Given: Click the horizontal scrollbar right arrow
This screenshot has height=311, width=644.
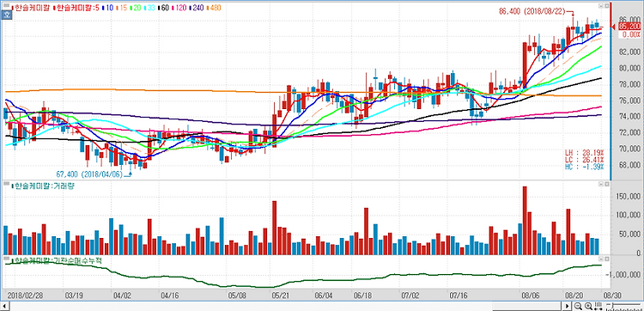Looking at the screenshot, I should tap(567, 306).
